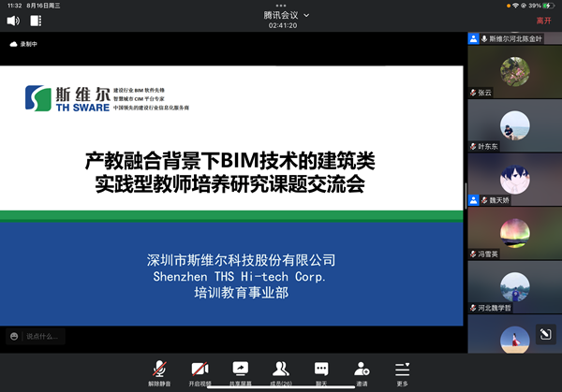This screenshot has height=392, width=562.
Task: Turn on camera with 开启视频
Action: coord(200,371)
